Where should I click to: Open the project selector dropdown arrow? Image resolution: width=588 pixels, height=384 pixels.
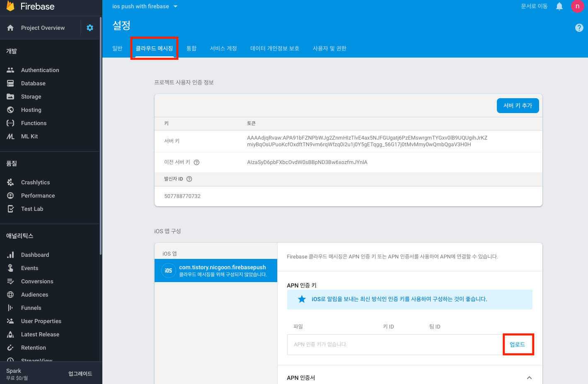click(x=175, y=6)
